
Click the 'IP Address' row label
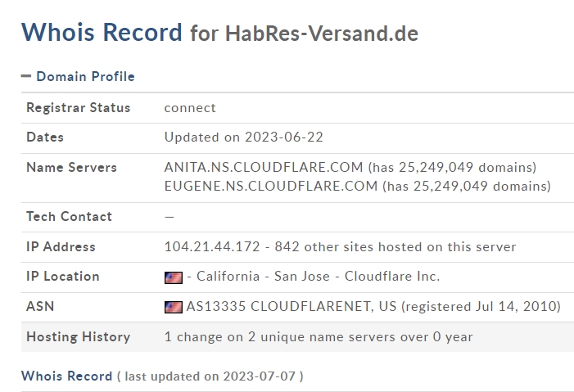61,246
